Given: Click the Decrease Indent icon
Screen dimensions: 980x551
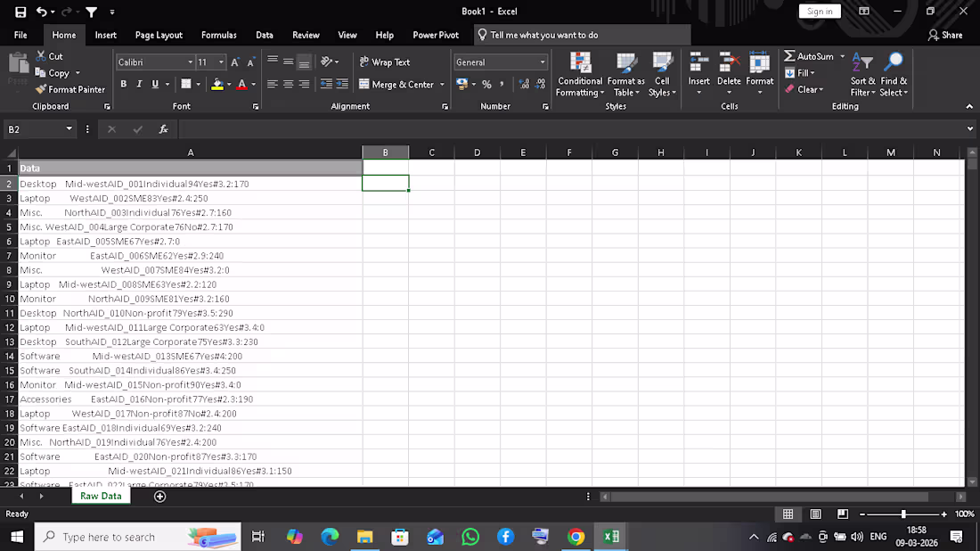Looking at the screenshot, I should 326,84.
